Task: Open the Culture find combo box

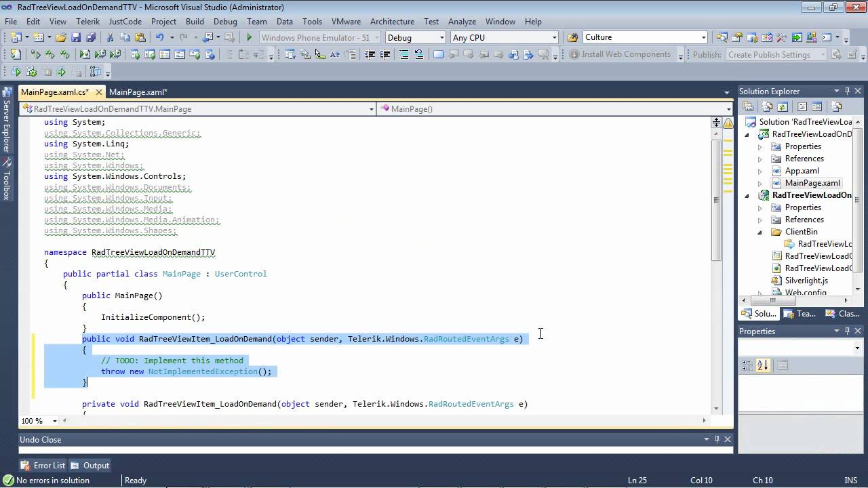Action: tap(703, 37)
